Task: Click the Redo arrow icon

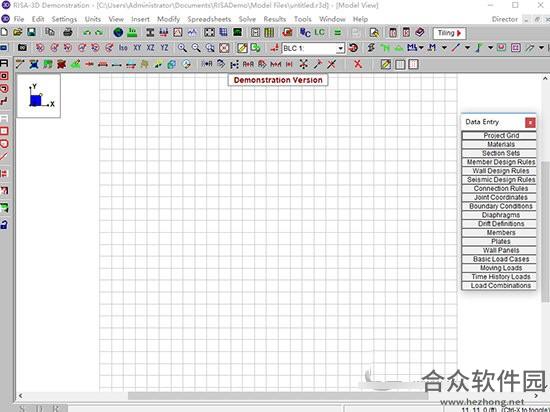Action: pyautogui.click(x=99, y=33)
